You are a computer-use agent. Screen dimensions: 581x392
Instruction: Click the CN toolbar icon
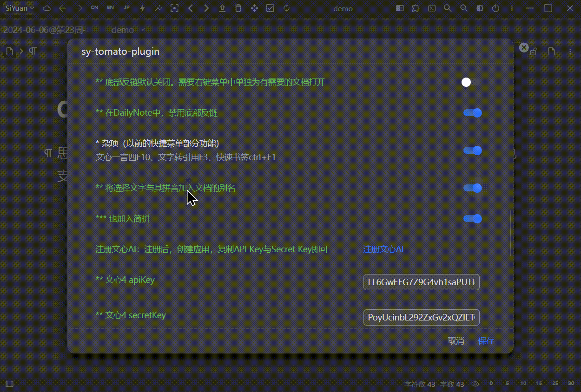point(94,8)
